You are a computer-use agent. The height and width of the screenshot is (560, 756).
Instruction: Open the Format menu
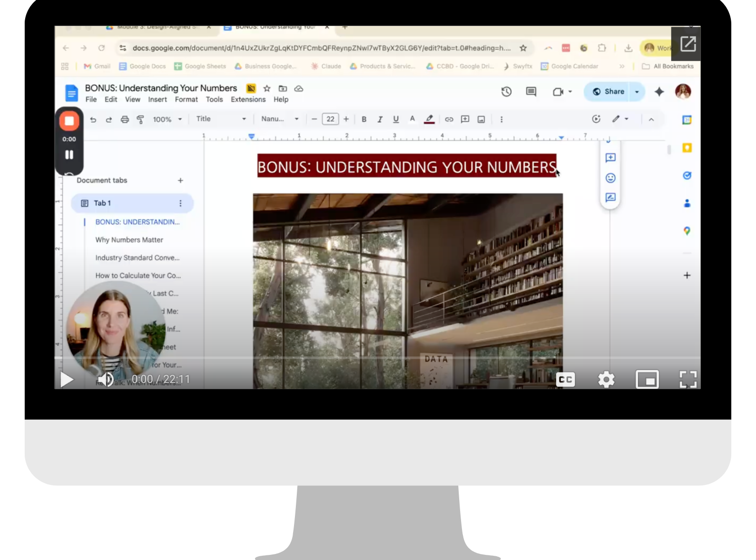186,99
